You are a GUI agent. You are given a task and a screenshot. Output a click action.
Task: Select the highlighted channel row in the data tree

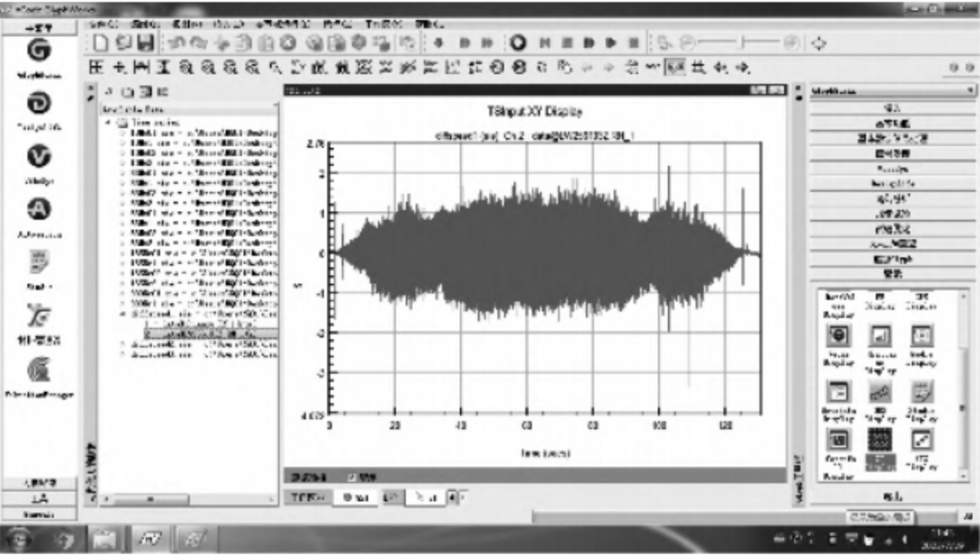point(211,334)
